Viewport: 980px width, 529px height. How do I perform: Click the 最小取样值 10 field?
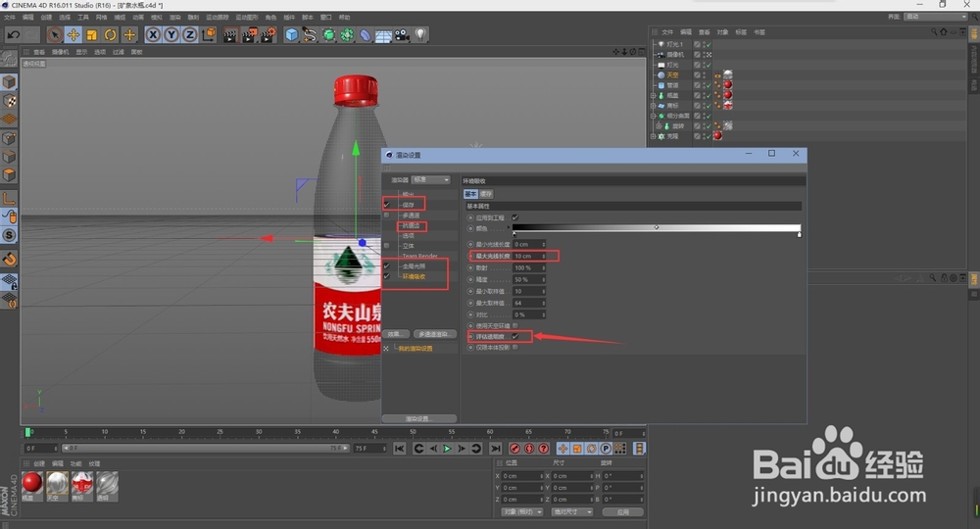pyautogui.click(x=529, y=292)
